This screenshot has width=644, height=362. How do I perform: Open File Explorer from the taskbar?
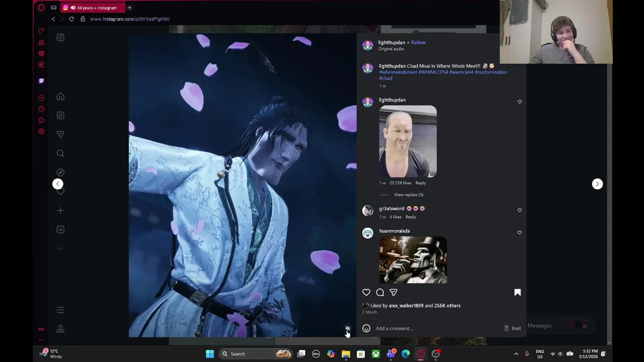pos(346,354)
